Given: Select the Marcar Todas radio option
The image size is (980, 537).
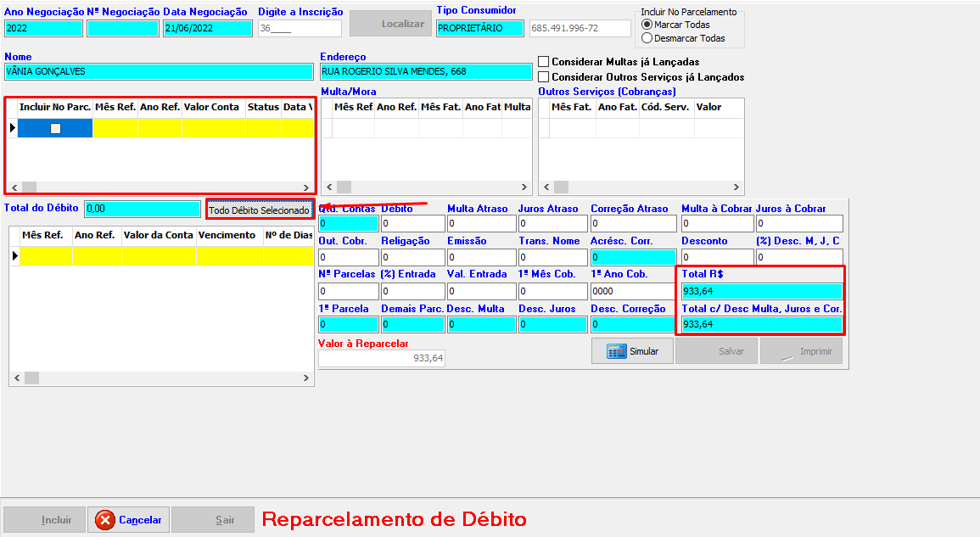Looking at the screenshot, I should coord(647,25).
